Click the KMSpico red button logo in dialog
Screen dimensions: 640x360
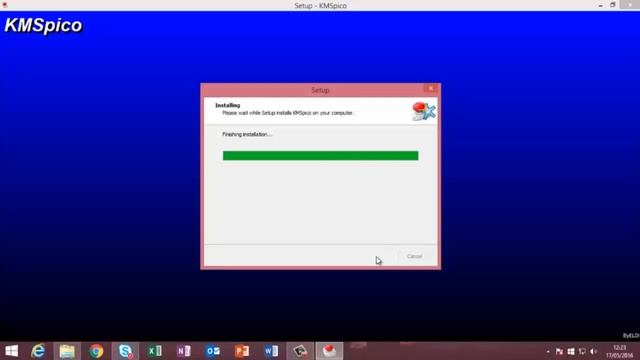point(424,111)
